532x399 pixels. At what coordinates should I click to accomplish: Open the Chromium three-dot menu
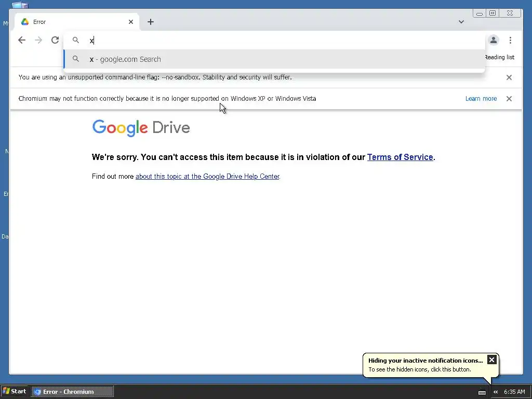pyautogui.click(x=510, y=40)
